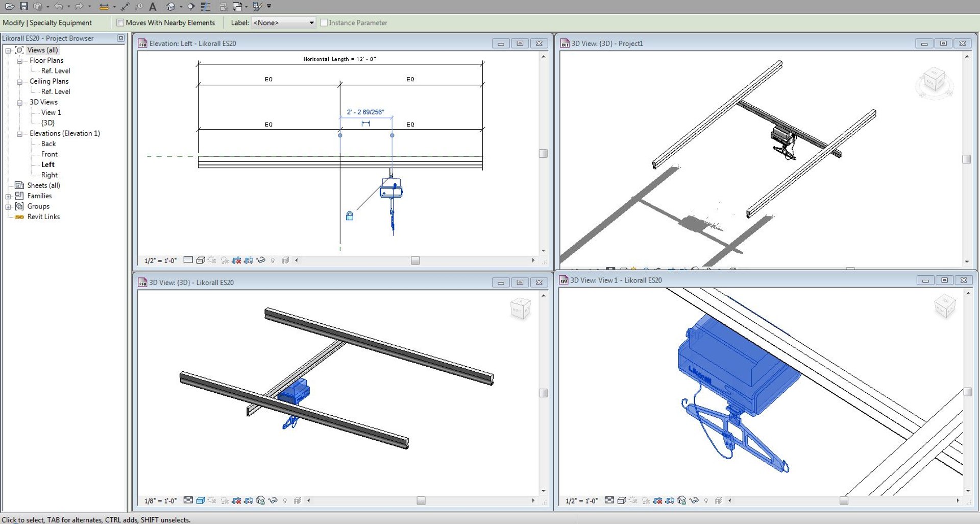Select View 1 in Project Browser
Screen dimensions: 980x524
click(51, 112)
